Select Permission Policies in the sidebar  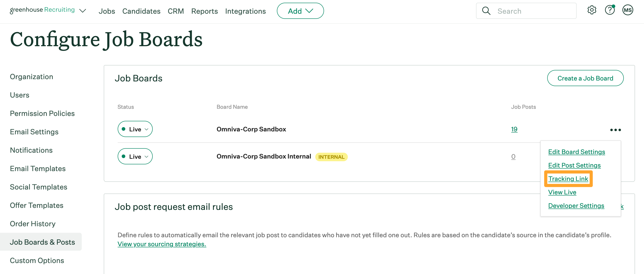click(42, 113)
